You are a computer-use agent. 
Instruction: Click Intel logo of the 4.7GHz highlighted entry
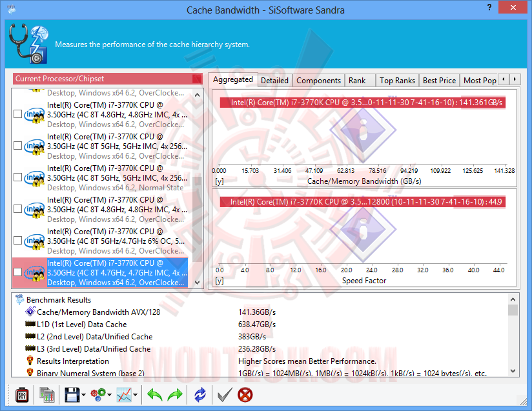(x=34, y=273)
